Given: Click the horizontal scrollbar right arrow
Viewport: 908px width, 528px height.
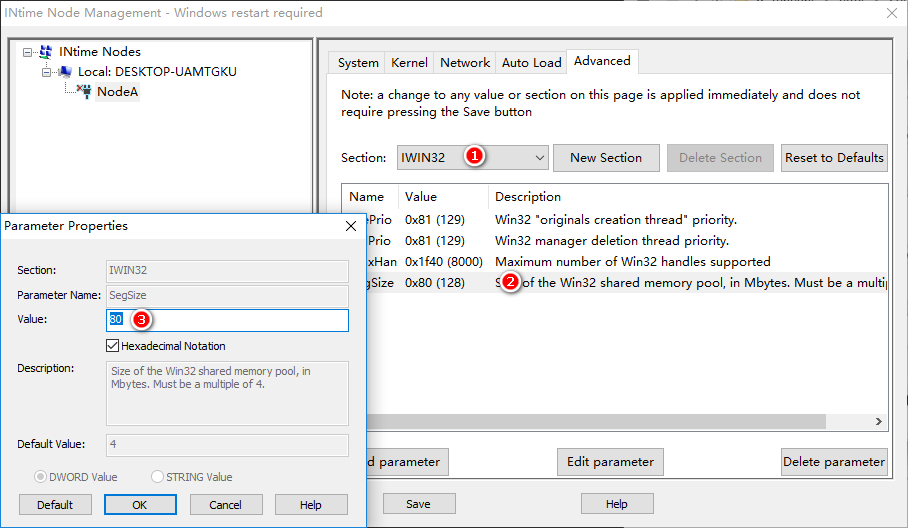Looking at the screenshot, I should (x=878, y=421).
